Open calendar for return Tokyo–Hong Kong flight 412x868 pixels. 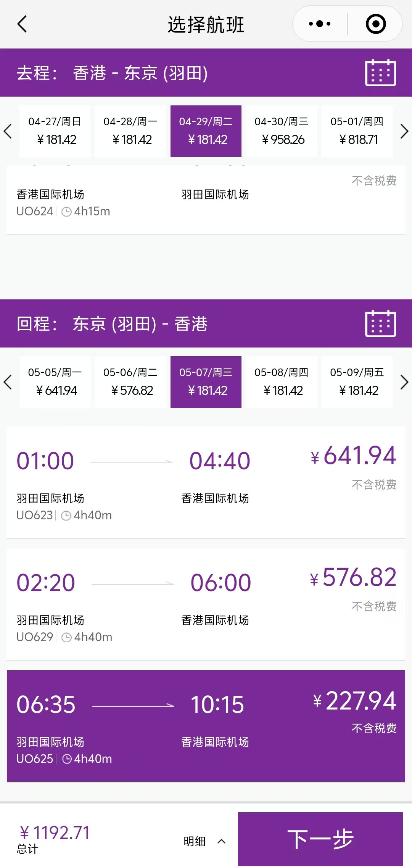[x=380, y=323]
